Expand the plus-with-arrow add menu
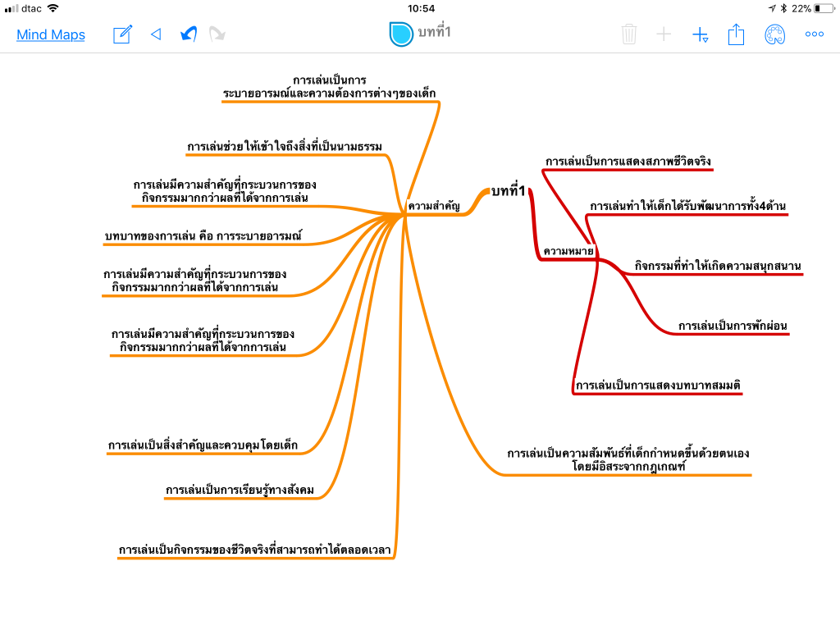 click(700, 34)
